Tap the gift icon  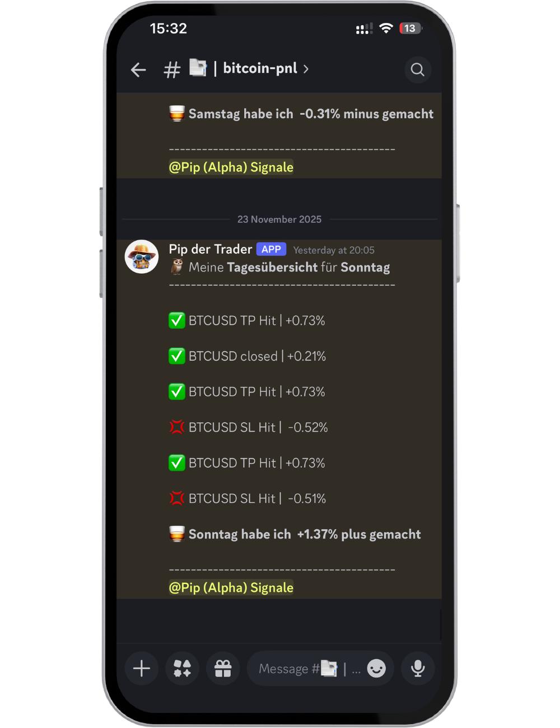[223, 668]
